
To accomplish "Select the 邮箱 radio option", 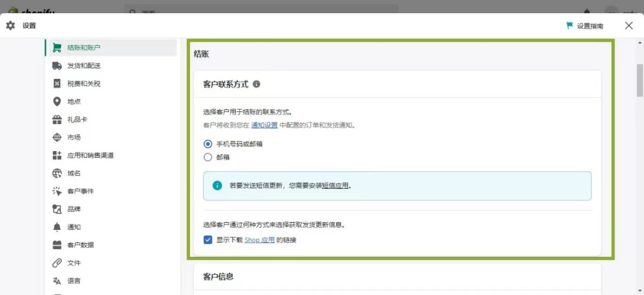I will point(208,157).
